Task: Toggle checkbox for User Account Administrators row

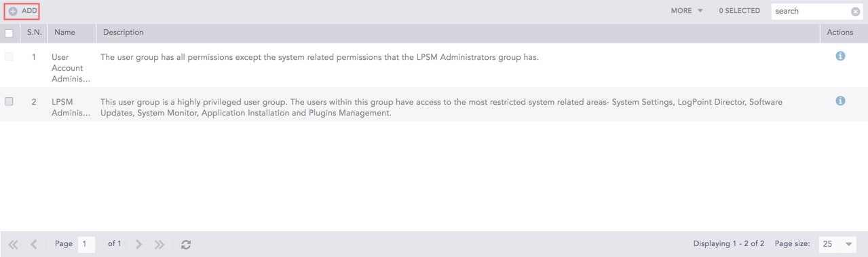Action: pos(9,57)
